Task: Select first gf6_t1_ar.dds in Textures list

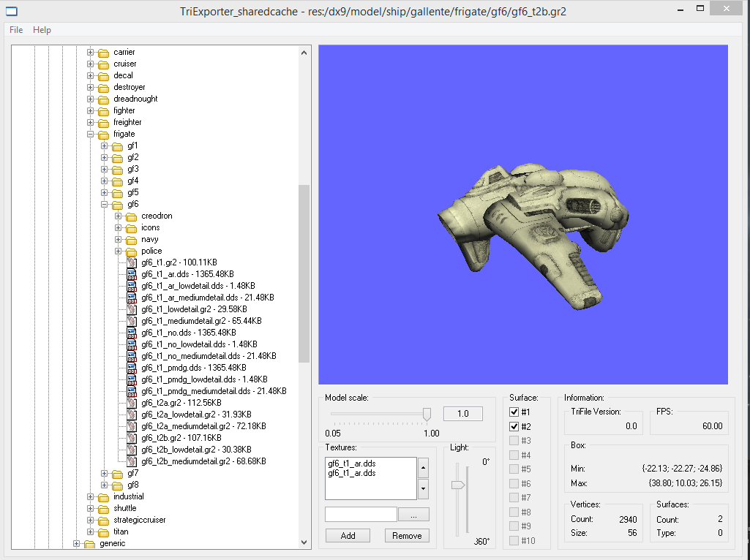Action: pyautogui.click(x=352, y=463)
